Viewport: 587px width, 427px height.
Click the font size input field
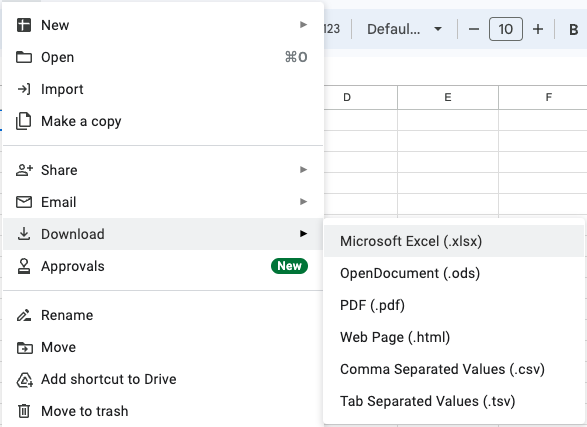(x=506, y=29)
